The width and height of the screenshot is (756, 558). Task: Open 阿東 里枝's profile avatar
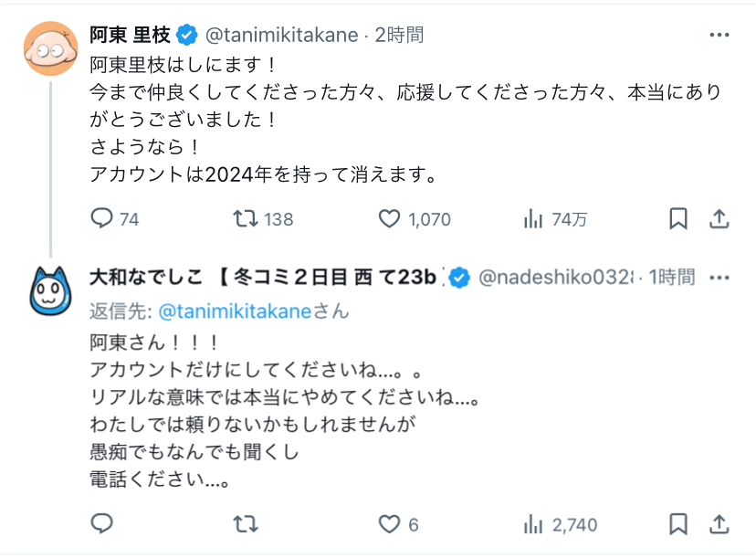click(x=50, y=48)
